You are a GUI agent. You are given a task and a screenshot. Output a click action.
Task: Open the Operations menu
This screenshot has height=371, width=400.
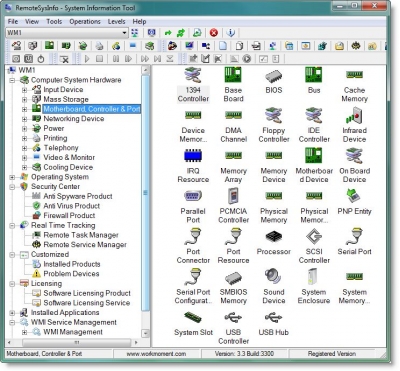click(x=85, y=21)
